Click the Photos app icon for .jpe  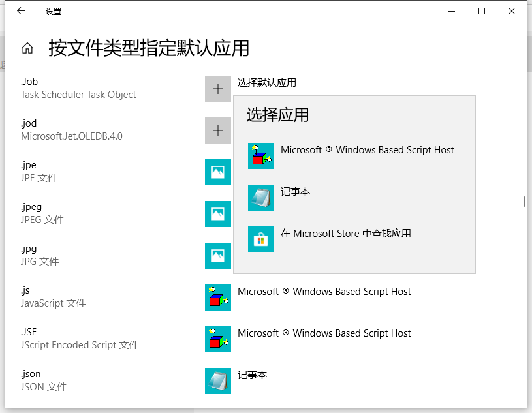pos(218,172)
